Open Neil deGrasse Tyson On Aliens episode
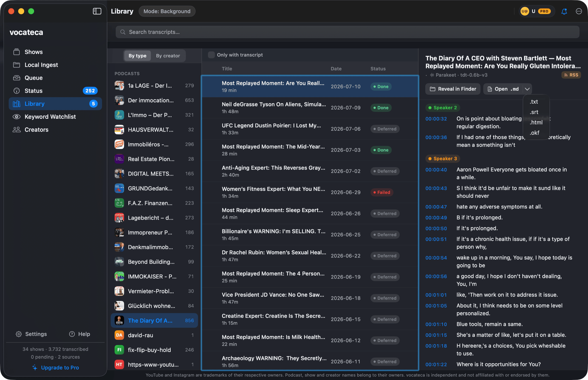This screenshot has height=380, width=588. click(x=310, y=108)
